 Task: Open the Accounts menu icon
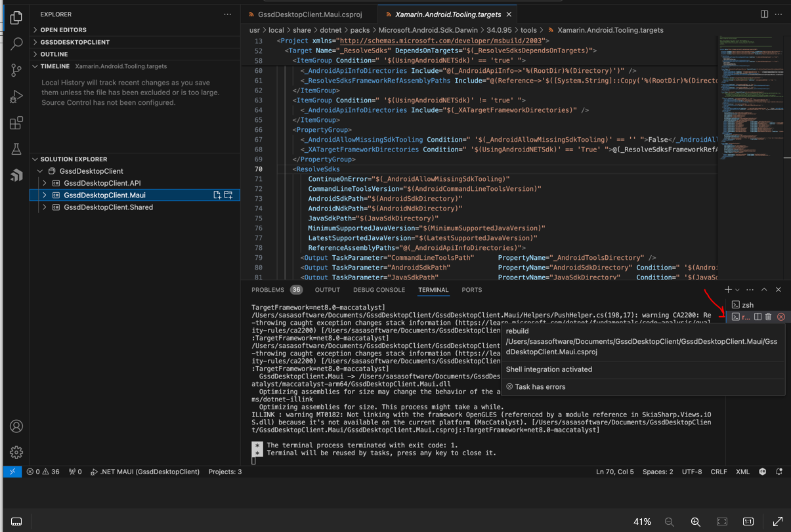16,426
